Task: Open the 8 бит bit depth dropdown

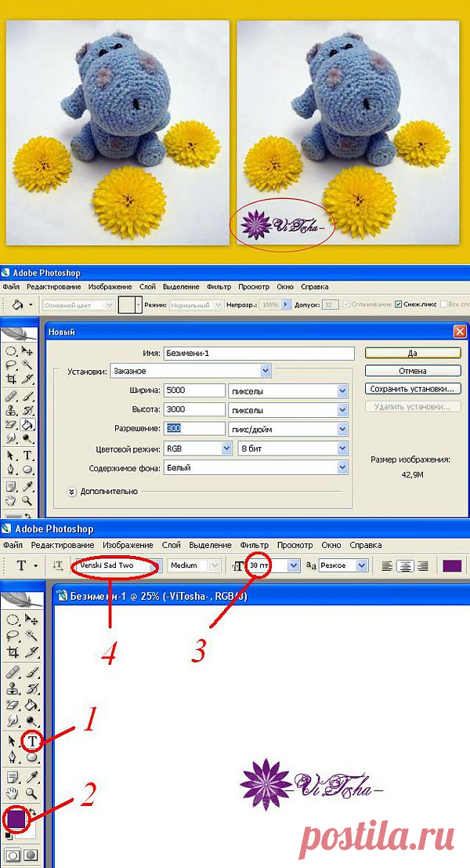Action: (x=342, y=449)
